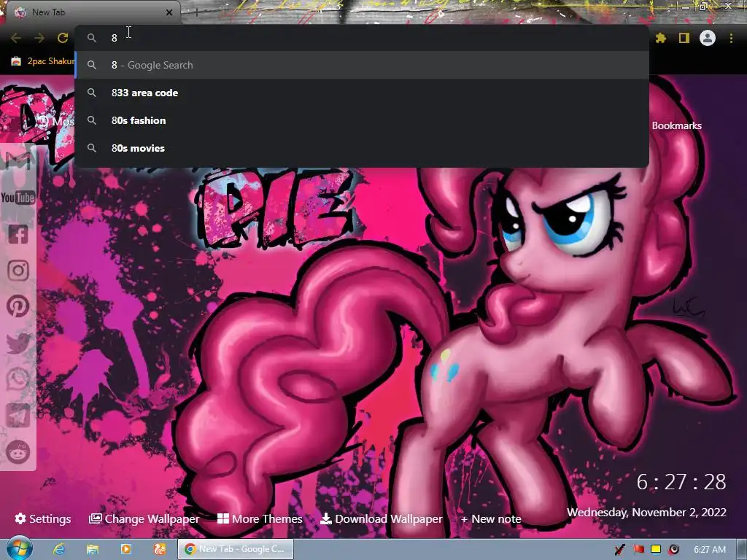
Task: Open the YouTube sidebar shortcut
Action: pyautogui.click(x=18, y=198)
